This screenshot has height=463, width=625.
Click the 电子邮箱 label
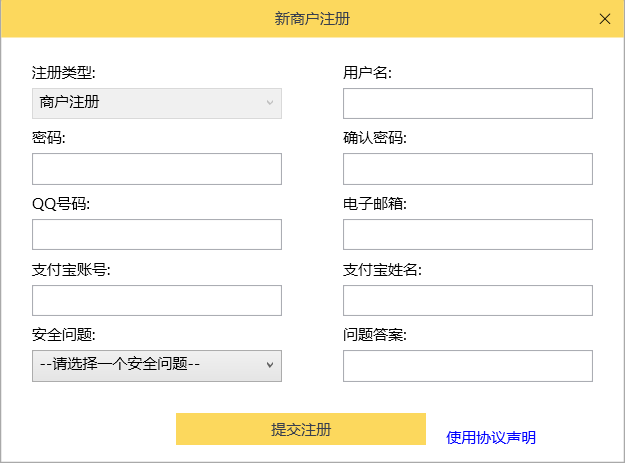pyautogui.click(x=375, y=204)
